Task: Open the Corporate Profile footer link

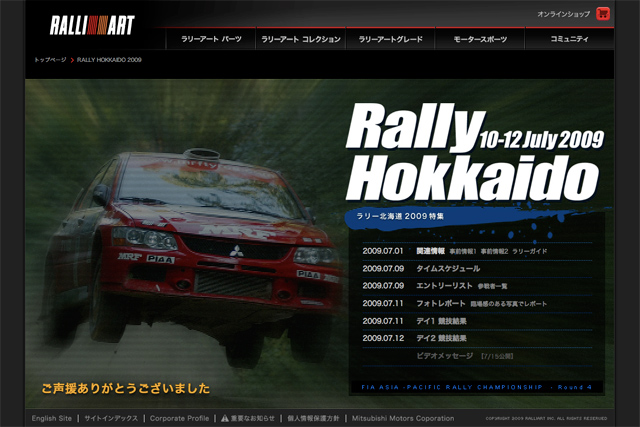Action: pos(179,418)
